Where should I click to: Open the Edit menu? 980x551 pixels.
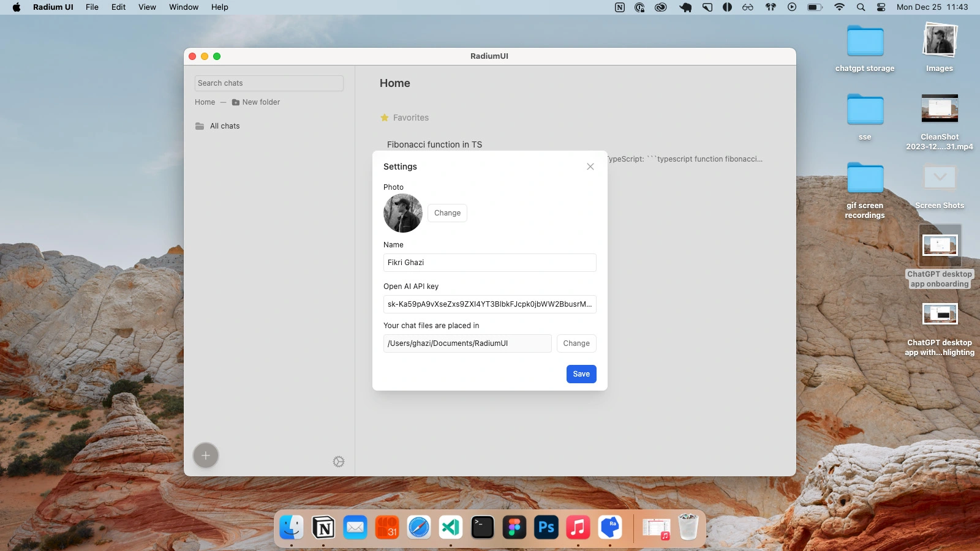118,7
